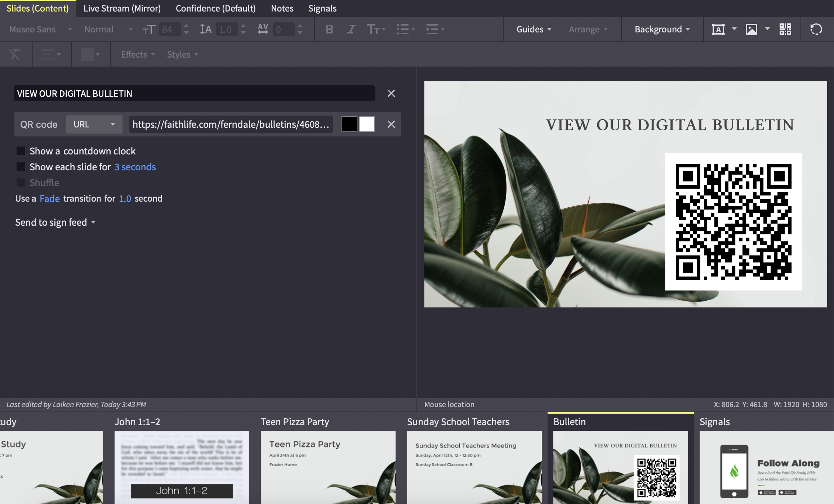Expand Send to sign feed
834x504 pixels.
tap(55, 222)
